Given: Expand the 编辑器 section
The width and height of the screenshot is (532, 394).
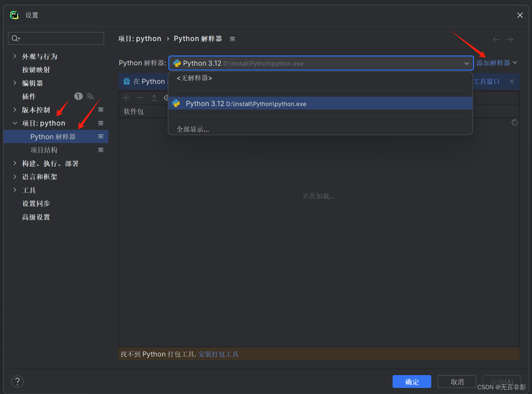Looking at the screenshot, I should tap(15, 83).
